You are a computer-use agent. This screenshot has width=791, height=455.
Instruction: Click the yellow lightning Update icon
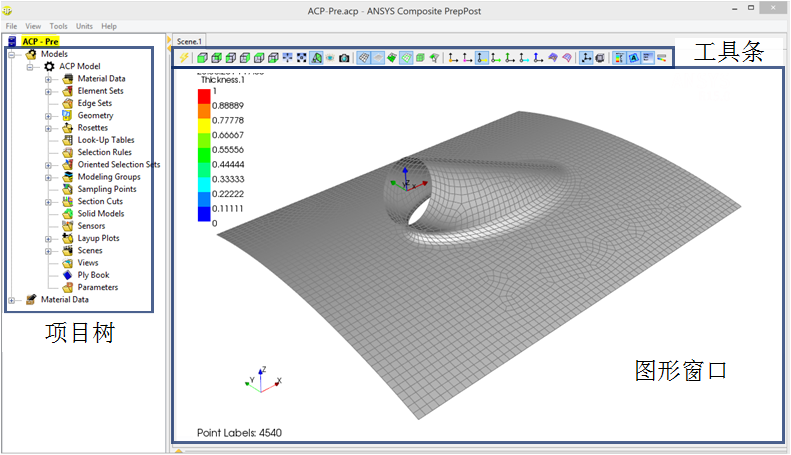click(184, 58)
